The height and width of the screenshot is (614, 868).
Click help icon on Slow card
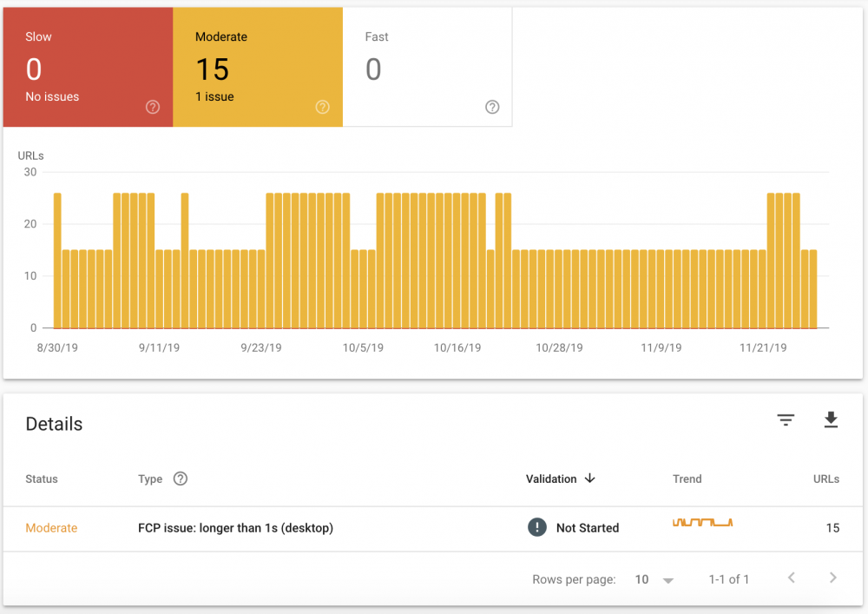153,107
